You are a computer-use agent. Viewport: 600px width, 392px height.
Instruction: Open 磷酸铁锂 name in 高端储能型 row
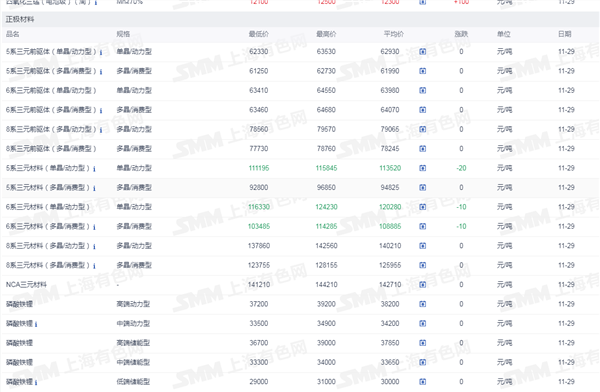click(x=19, y=343)
